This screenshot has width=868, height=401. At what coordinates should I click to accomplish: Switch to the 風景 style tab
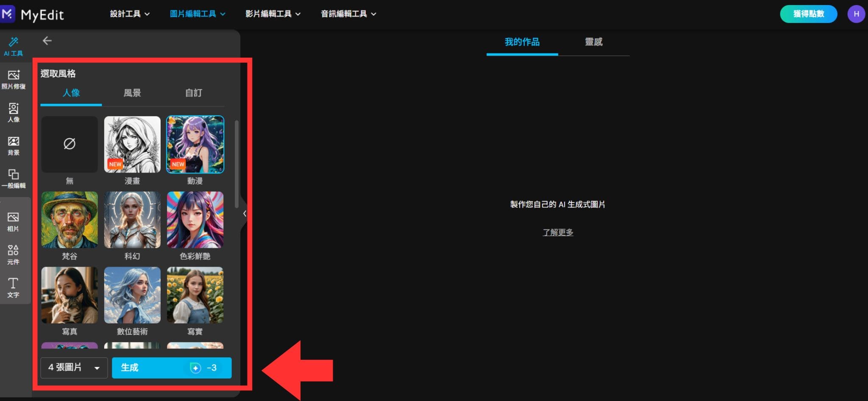tap(132, 93)
